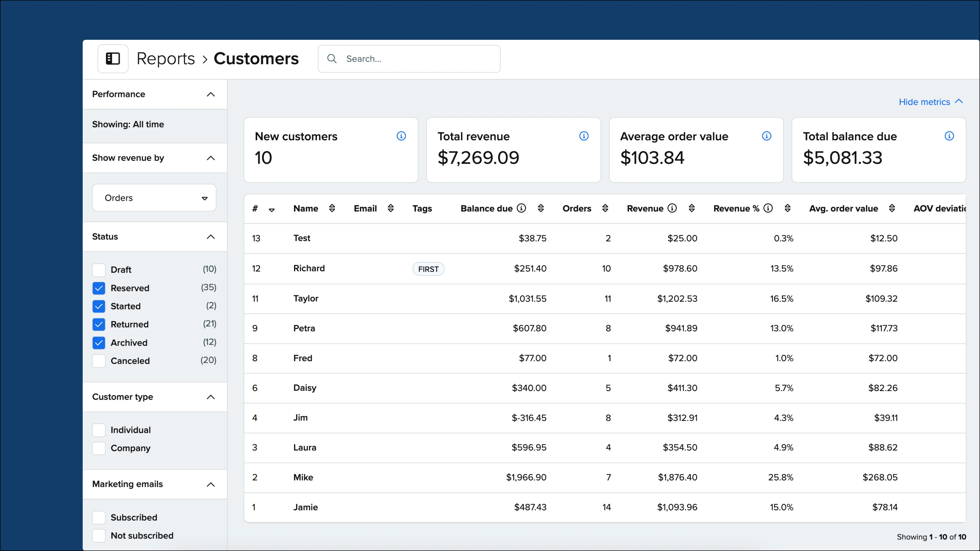Click the Reports breadcrumb

[x=166, y=59]
